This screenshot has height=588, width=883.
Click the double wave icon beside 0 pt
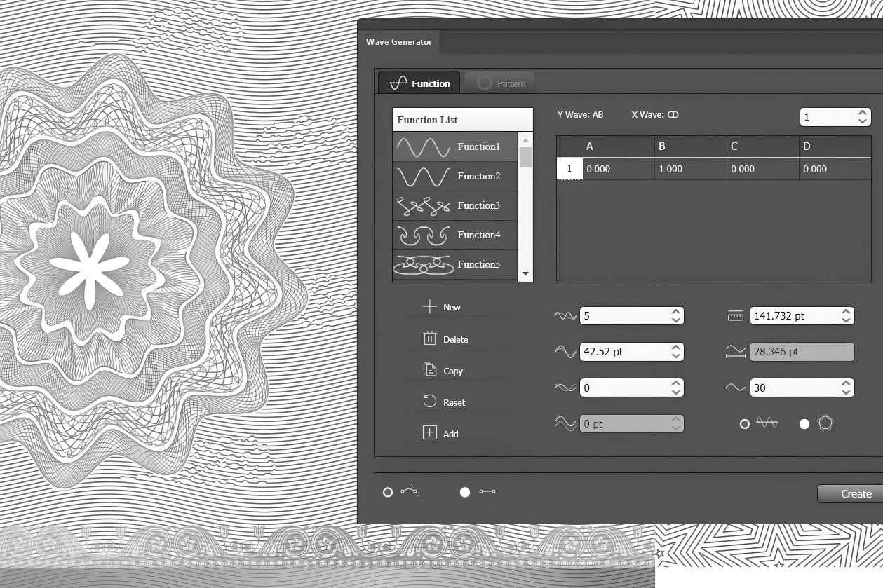(x=565, y=423)
